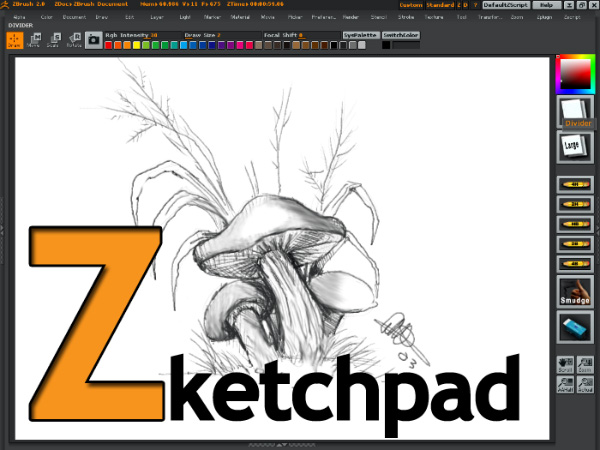Click the SwitchColor button

pos(401,35)
